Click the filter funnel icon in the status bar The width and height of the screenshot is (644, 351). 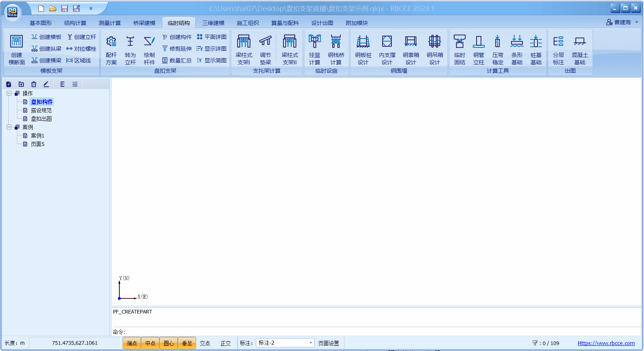[x=535, y=343]
